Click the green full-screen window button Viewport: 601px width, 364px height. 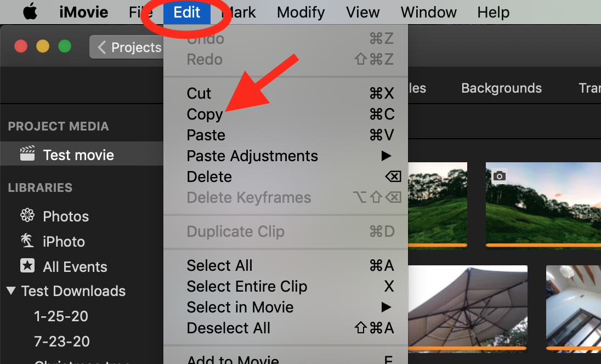tap(65, 47)
